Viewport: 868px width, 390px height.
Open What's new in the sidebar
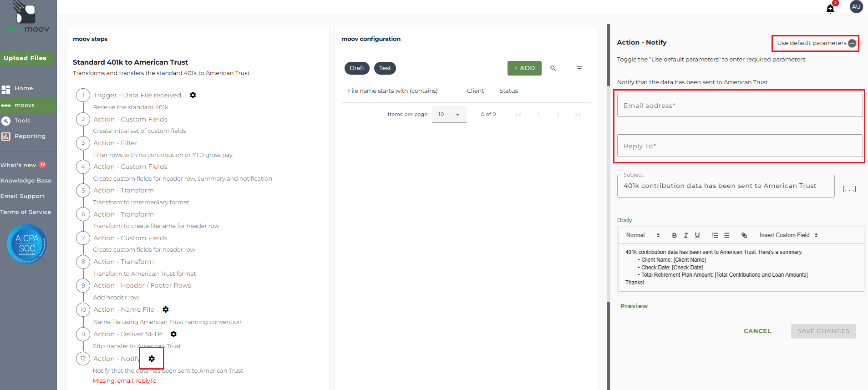18,165
